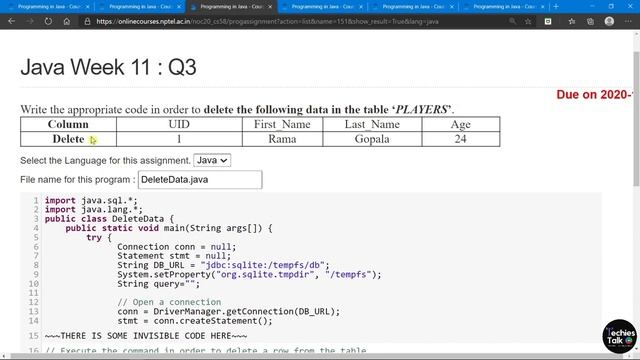Open a new browser tab
The image size is (640, 360).
[x=556, y=7]
